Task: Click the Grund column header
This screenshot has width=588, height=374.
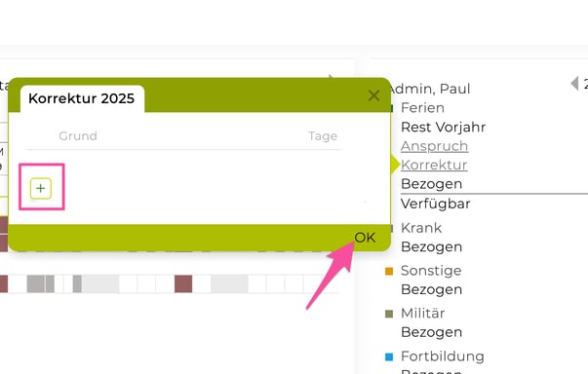Action: (x=78, y=135)
